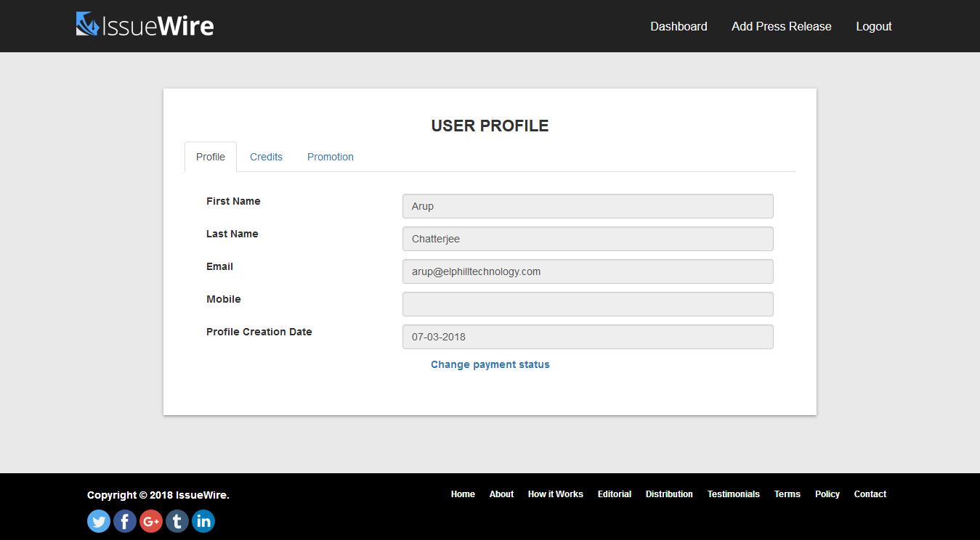Open the Twitter social icon
980x540 pixels.
(99, 521)
